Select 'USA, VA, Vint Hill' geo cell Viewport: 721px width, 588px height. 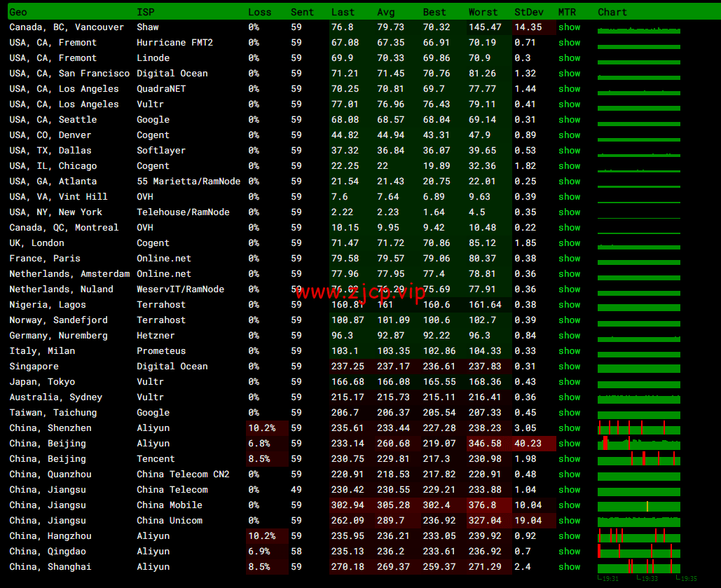point(58,197)
